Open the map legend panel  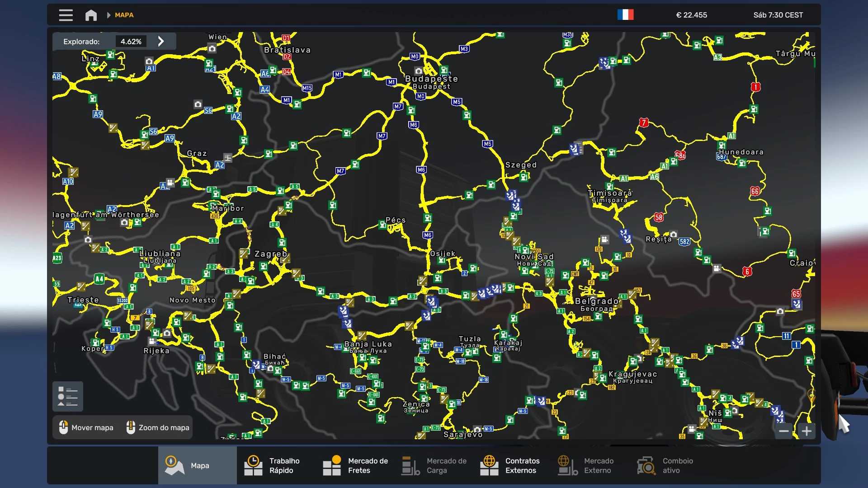point(68,396)
